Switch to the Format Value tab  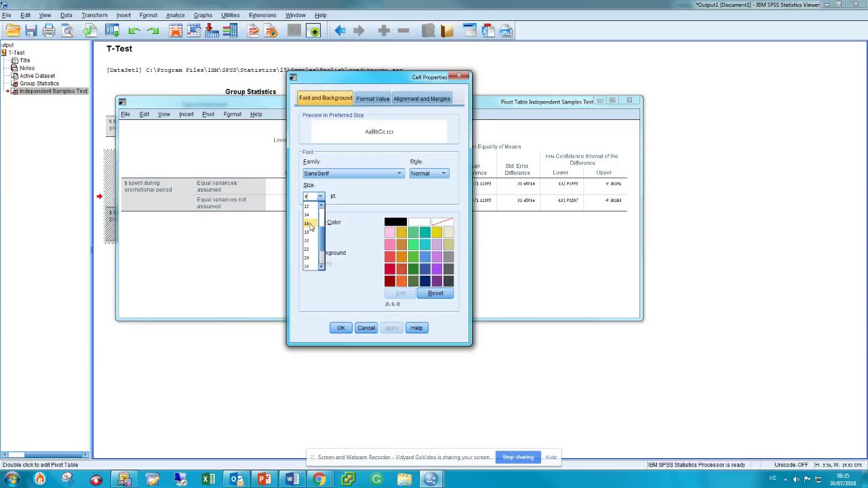coord(373,99)
